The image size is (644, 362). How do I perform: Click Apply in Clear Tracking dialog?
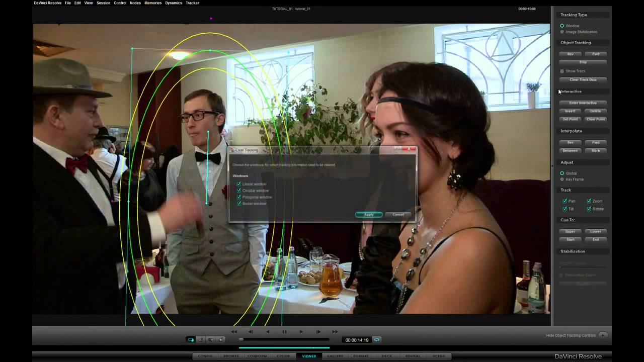pos(369,215)
